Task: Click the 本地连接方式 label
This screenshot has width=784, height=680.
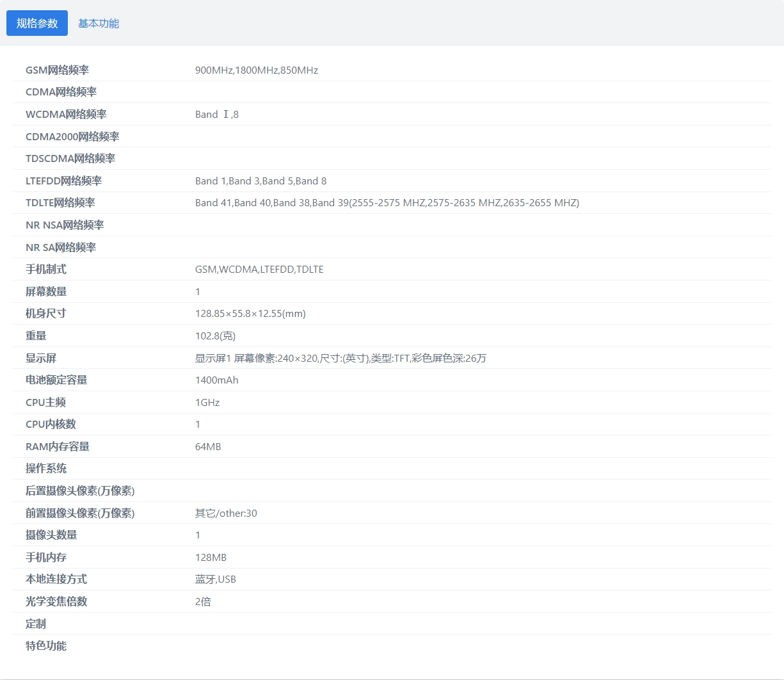Action: (x=56, y=579)
